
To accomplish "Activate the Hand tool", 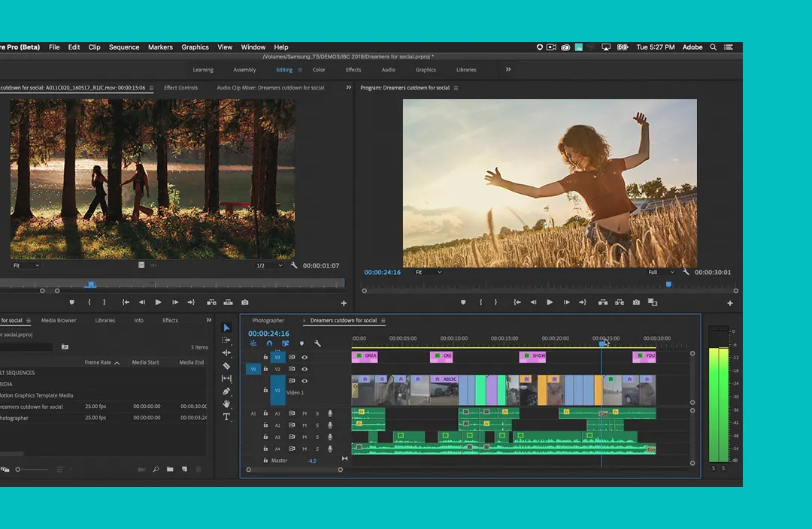I will click(x=226, y=404).
